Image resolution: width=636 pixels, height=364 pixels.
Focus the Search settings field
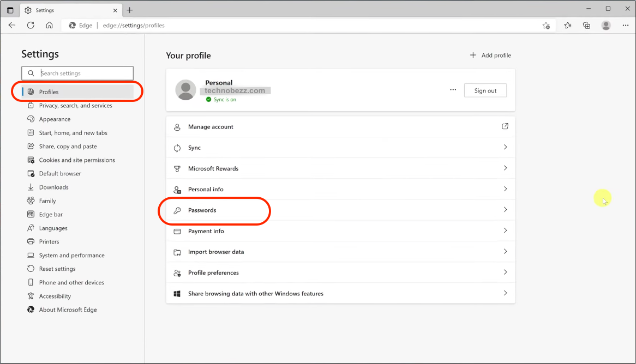[x=77, y=74]
